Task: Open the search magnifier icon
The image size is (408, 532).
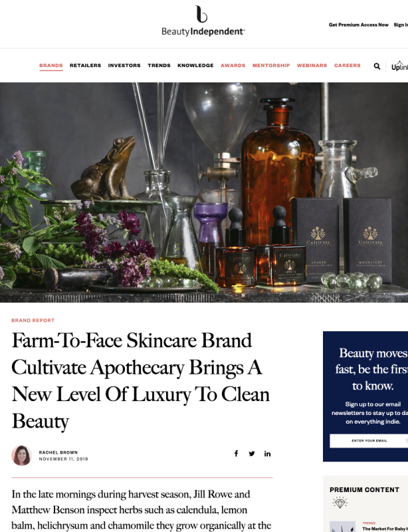Action: click(377, 66)
